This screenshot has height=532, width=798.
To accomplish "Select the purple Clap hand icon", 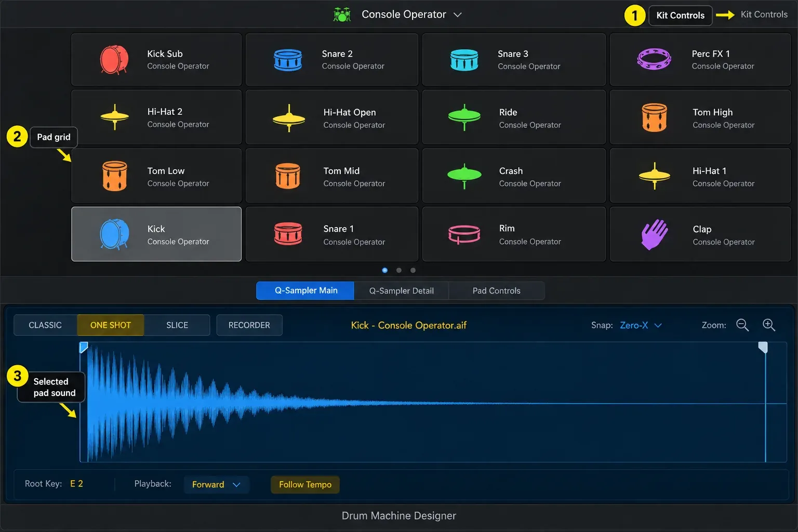I will point(654,234).
